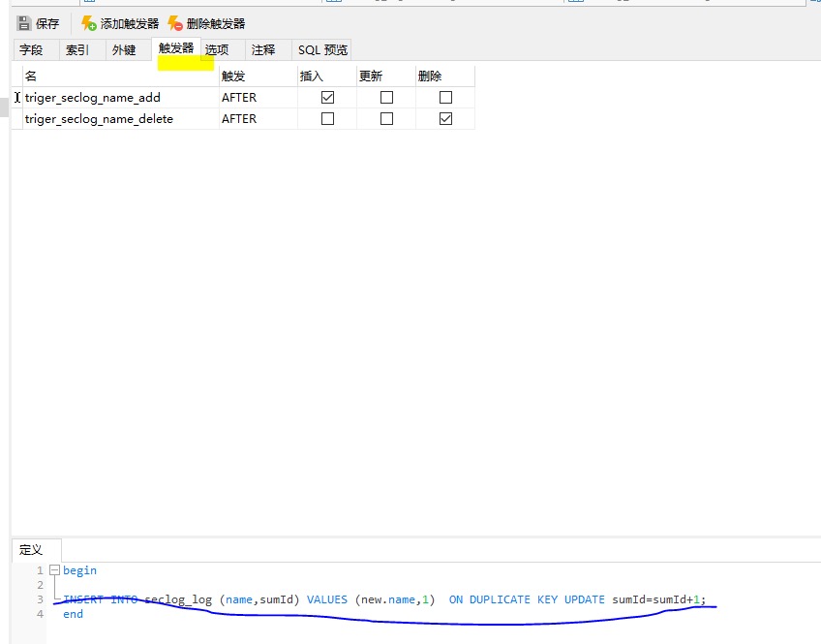Enable Insert for triger_seclog_name_delete
The image size is (821, 644).
327,119
